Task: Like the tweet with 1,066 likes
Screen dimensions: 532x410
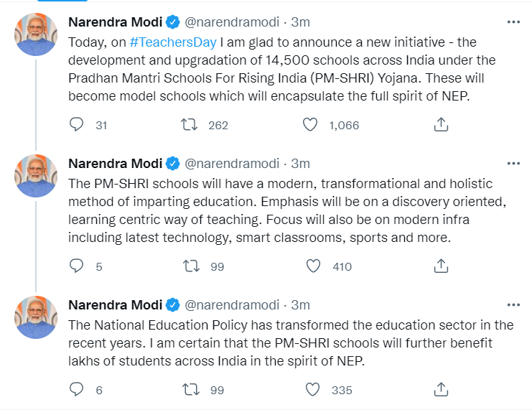Action: (x=310, y=125)
